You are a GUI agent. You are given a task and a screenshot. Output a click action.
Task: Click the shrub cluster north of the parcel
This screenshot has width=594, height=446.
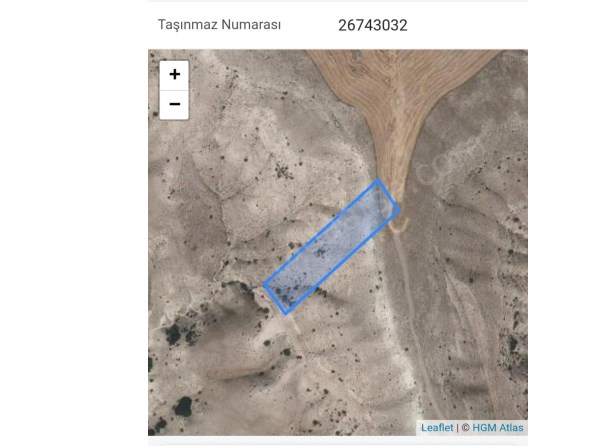[x=283, y=171]
